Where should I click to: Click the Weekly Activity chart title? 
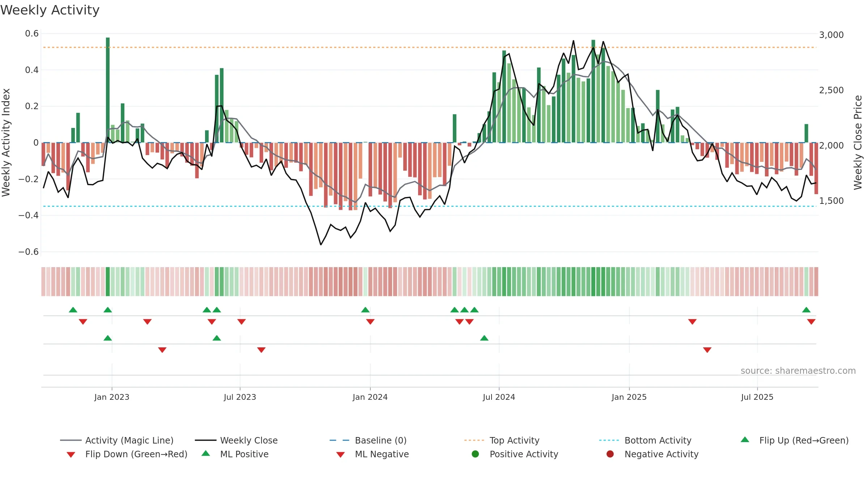click(x=50, y=10)
